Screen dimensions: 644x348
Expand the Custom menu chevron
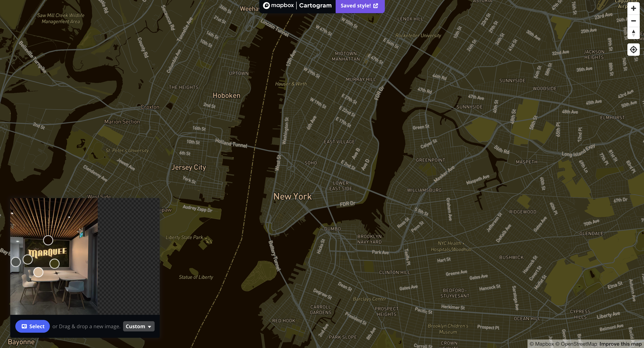pyautogui.click(x=150, y=326)
